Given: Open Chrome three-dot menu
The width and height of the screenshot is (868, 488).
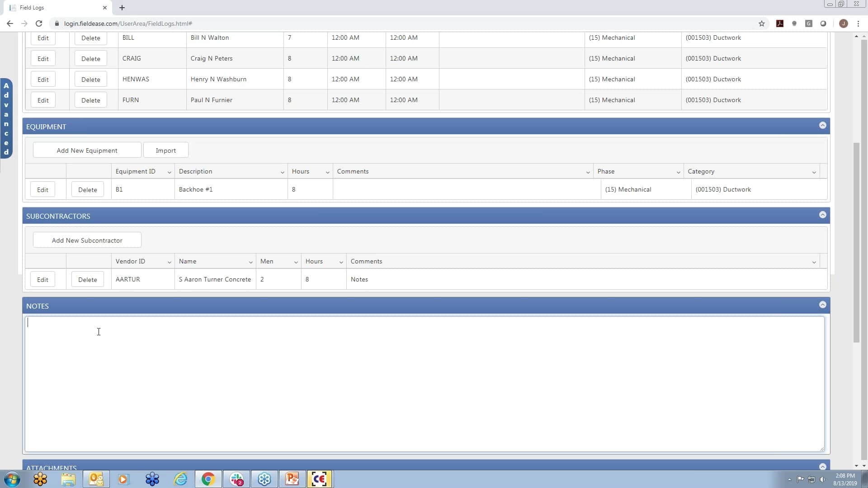Looking at the screenshot, I should [x=858, y=23].
